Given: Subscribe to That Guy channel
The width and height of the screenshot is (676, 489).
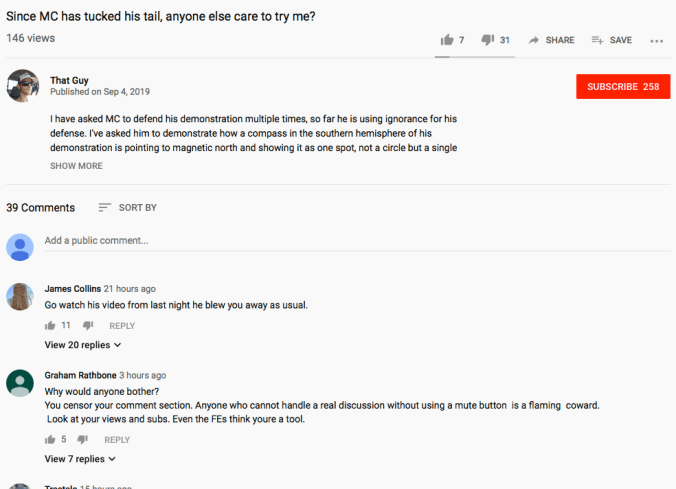Looking at the screenshot, I should [x=622, y=87].
